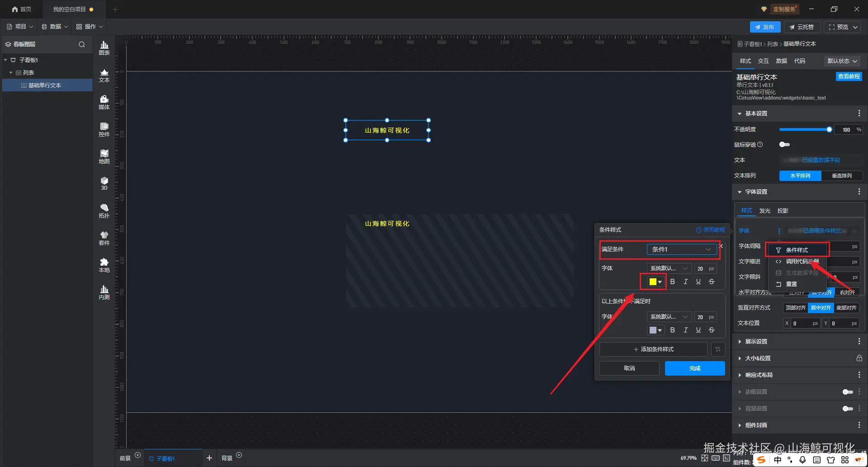Open the 拓扑 topology widget panel
Viewport: 868px width, 467px height.
[104, 211]
